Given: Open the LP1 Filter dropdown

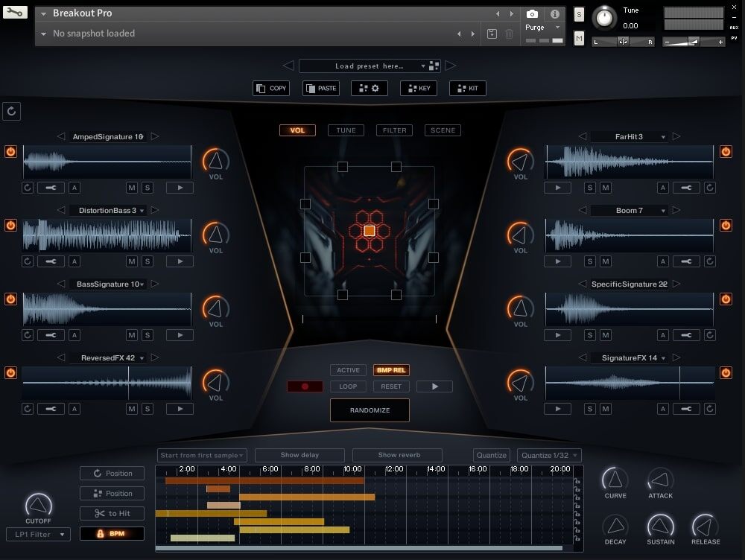Looking at the screenshot, I should pyautogui.click(x=37, y=534).
